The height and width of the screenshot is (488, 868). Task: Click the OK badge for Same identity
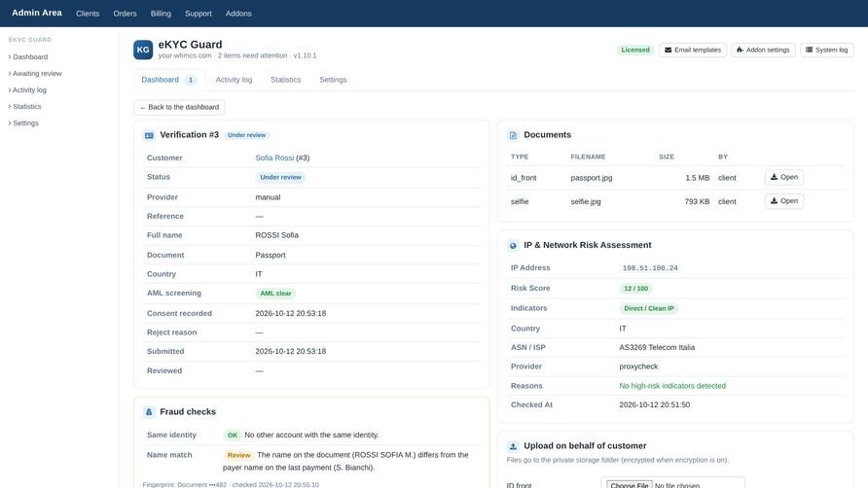coord(233,435)
